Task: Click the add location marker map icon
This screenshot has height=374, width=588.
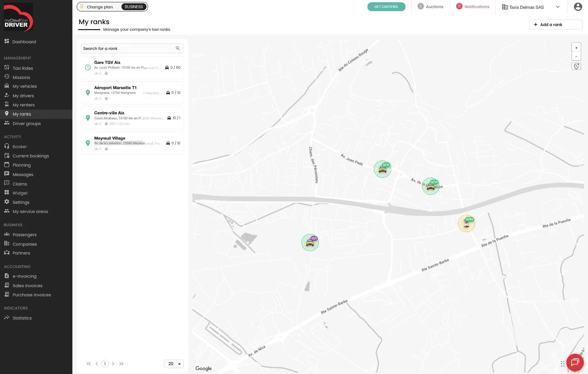Action: coord(576,66)
